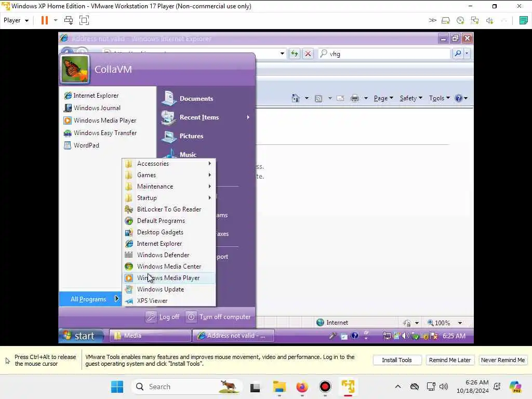Expand the Maintenance submenu
The height and width of the screenshot is (399, 532).
pos(169,187)
